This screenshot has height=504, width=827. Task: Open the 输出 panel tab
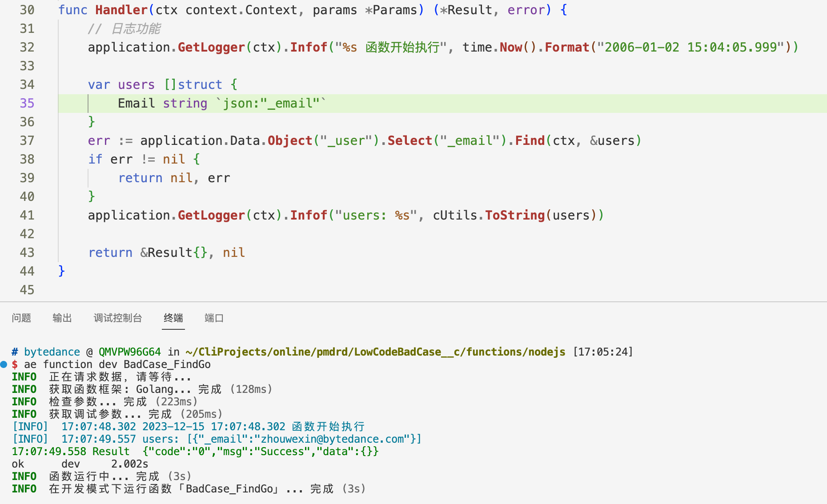tap(62, 318)
